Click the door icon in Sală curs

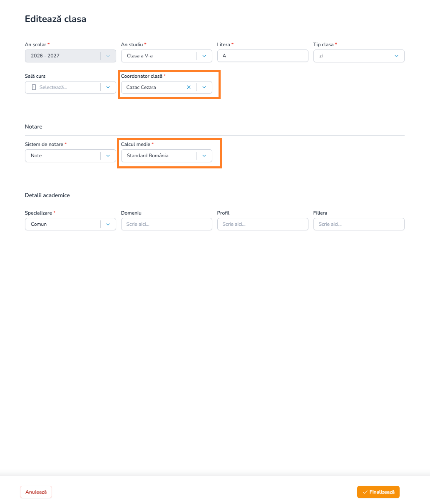[34, 87]
